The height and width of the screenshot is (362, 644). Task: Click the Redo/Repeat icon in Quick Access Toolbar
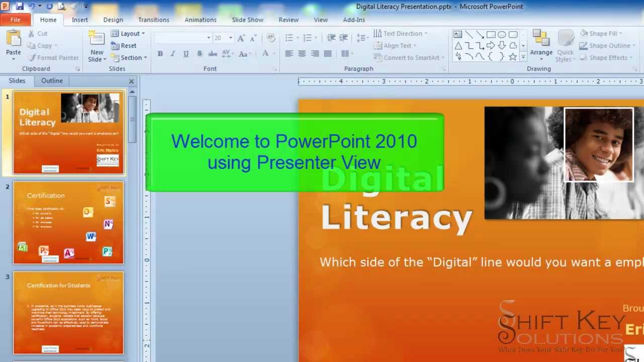coord(49,7)
